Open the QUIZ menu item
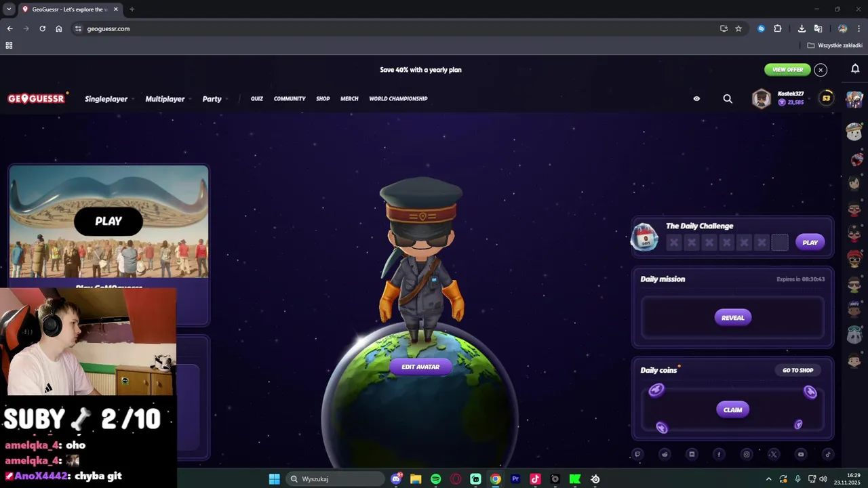Viewport: 868px width, 488px height. 257,99
